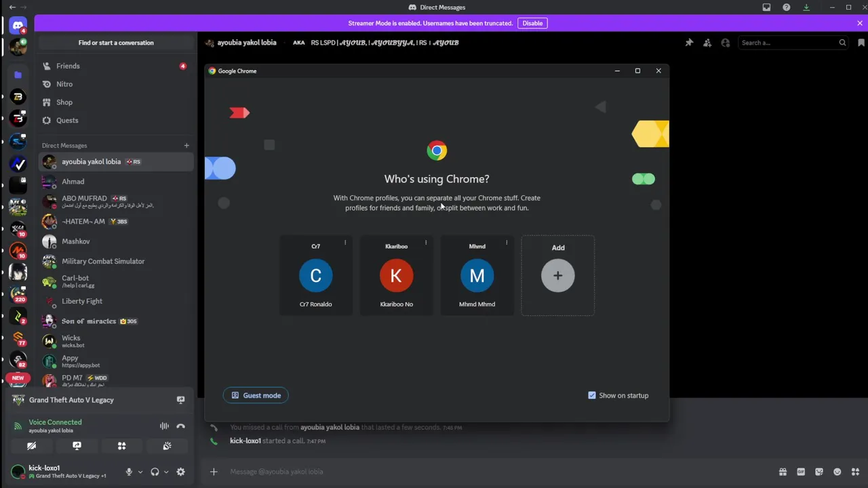Open input device options arrow beside microphone
Screen dimensions: 868x488
pyautogui.click(x=140, y=472)
